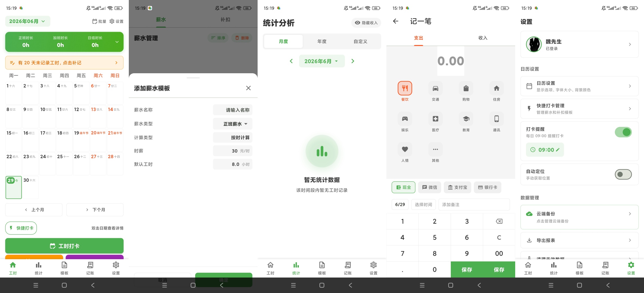Choose the 住房 housing category icon

(x=496, y=88)
